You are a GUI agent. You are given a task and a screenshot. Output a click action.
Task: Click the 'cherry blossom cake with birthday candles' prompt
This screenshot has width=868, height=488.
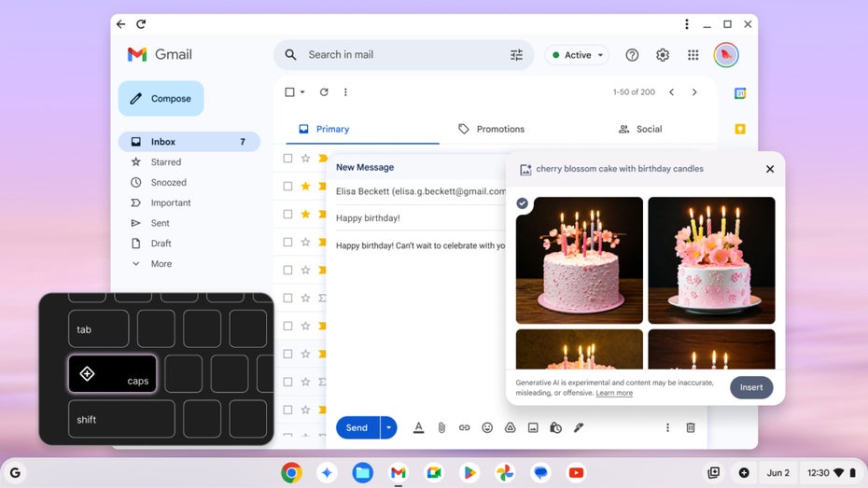tap(620, 169)
